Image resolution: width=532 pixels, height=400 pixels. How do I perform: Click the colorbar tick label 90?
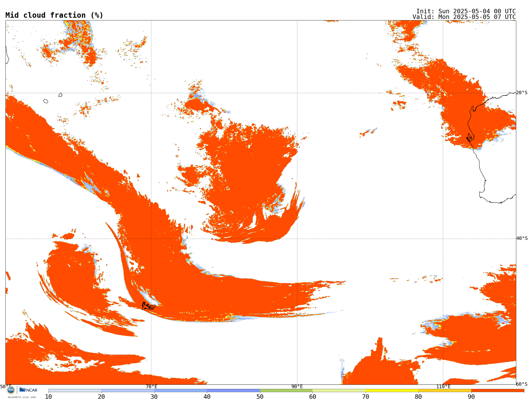[x=471, y=397]
